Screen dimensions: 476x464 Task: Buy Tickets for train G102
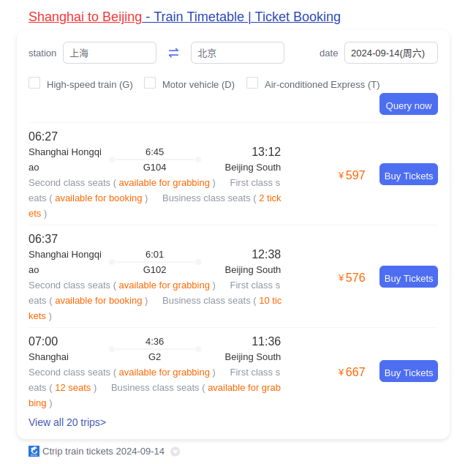click(x=408, y=277)
